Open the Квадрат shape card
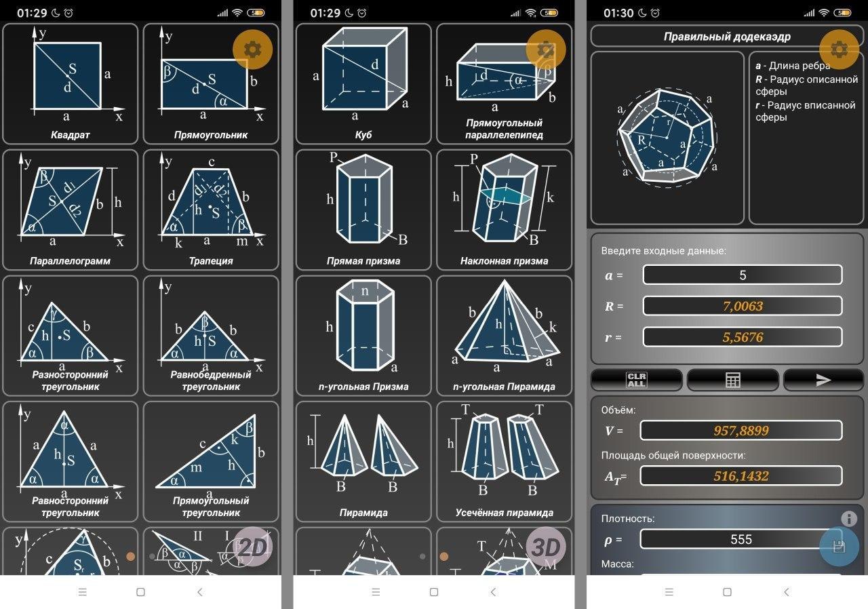 (x=71, y=83)
